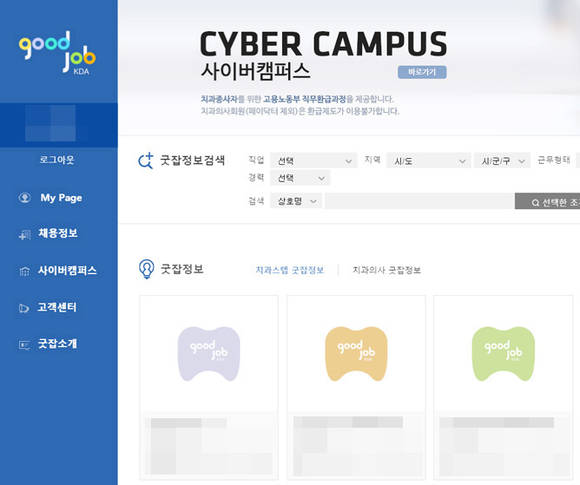
Task: Click the 굿잡정보 lightbulb icon
Action: tap(146, 269)
